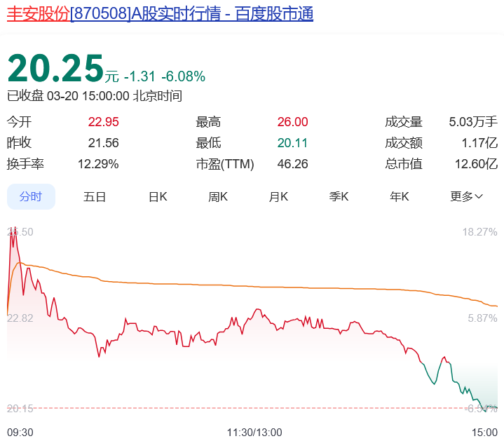Click the 换手率 label
504x441 pixels.
click(x=25, y=164)
